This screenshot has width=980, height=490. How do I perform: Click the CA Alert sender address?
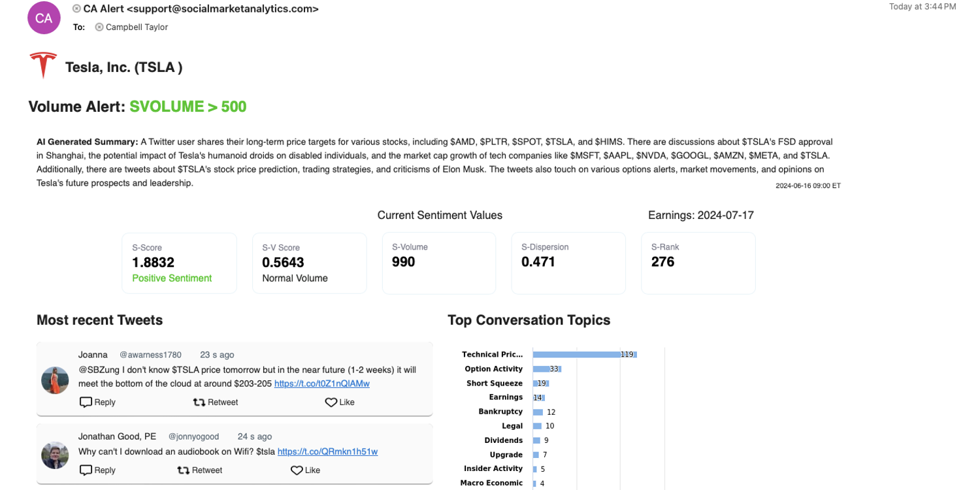pyautogui.click(x=201, y=8)
